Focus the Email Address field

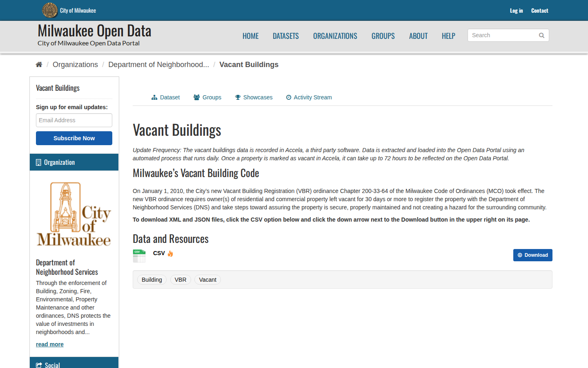74,120
